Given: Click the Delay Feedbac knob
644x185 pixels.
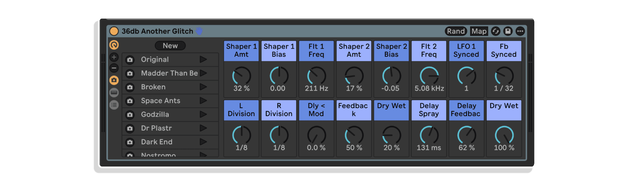Looking at the screenshot, I should (x=467, y=135).
